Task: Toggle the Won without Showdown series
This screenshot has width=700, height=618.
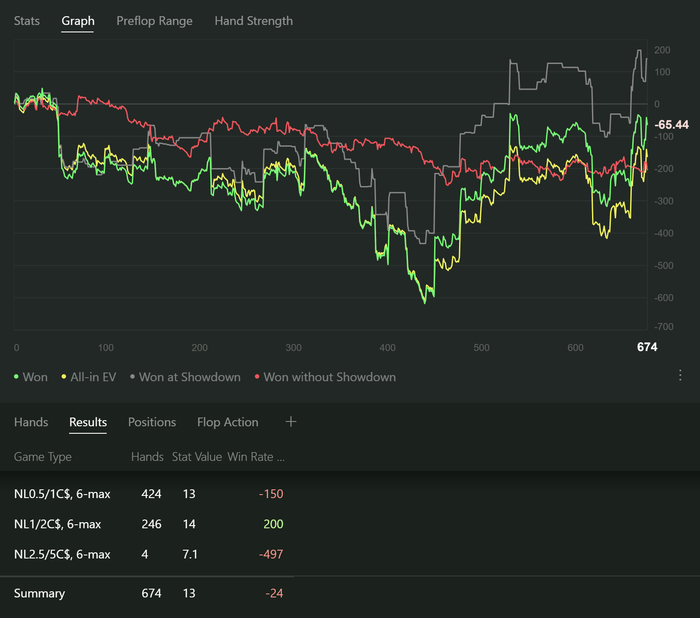Action: click(x=325, y=377)
